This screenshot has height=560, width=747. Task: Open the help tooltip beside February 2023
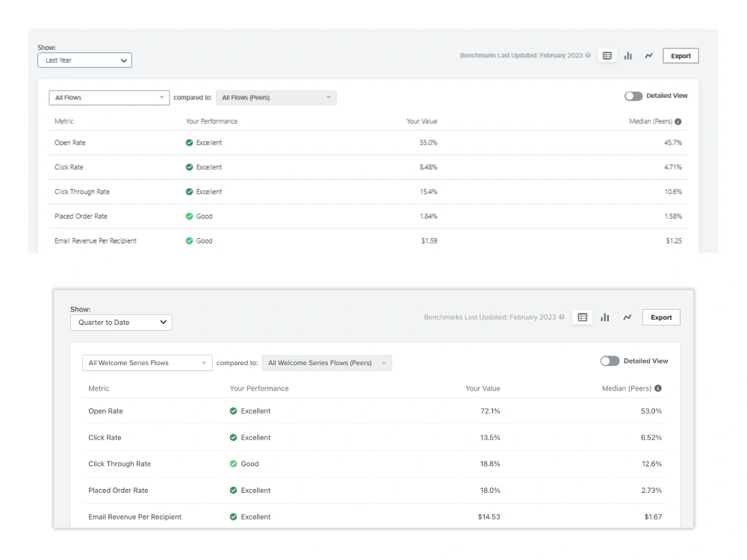(588, 55)
